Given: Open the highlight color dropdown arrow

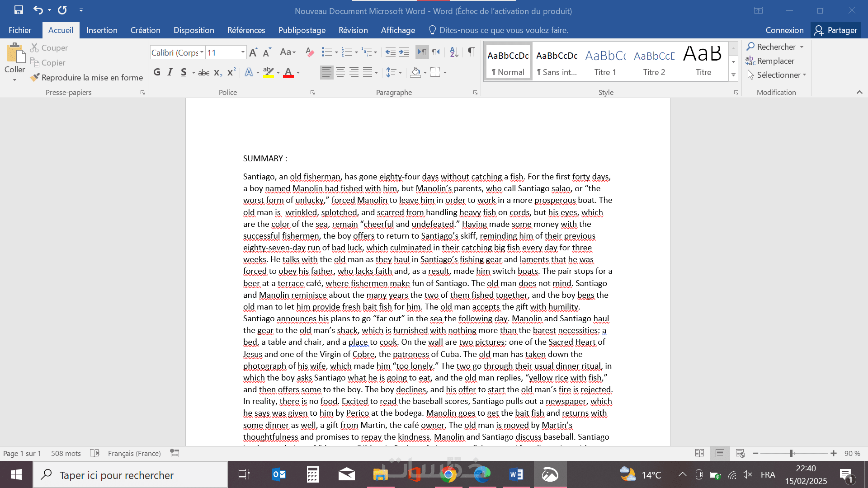Looking at the screenshot, I should [x=278, y=73].
